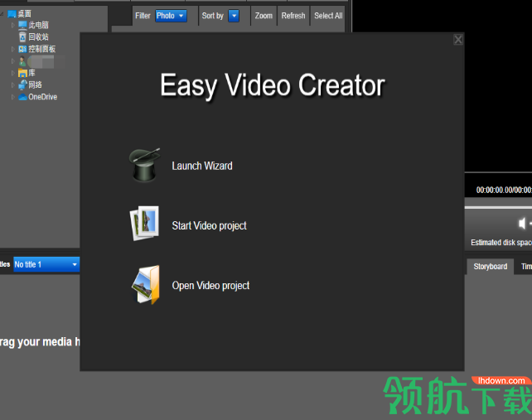Click the Launch Wizard magic hat icon

(144, 165)
